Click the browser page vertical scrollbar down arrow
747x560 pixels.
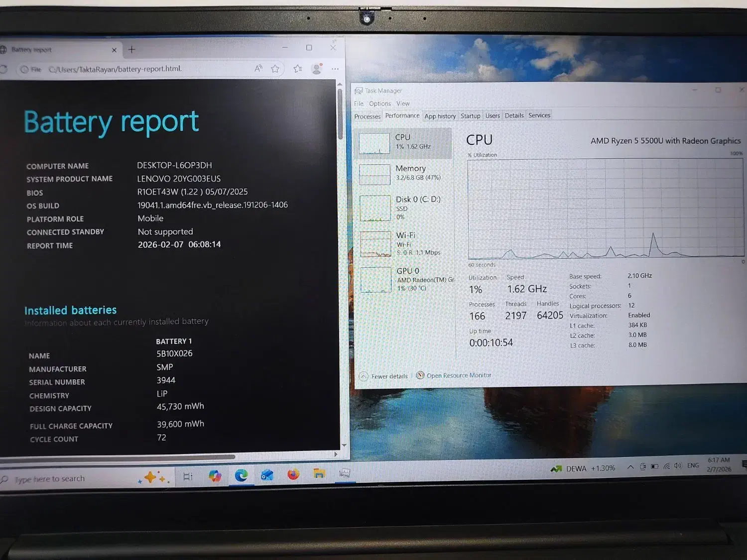[344, 446]
